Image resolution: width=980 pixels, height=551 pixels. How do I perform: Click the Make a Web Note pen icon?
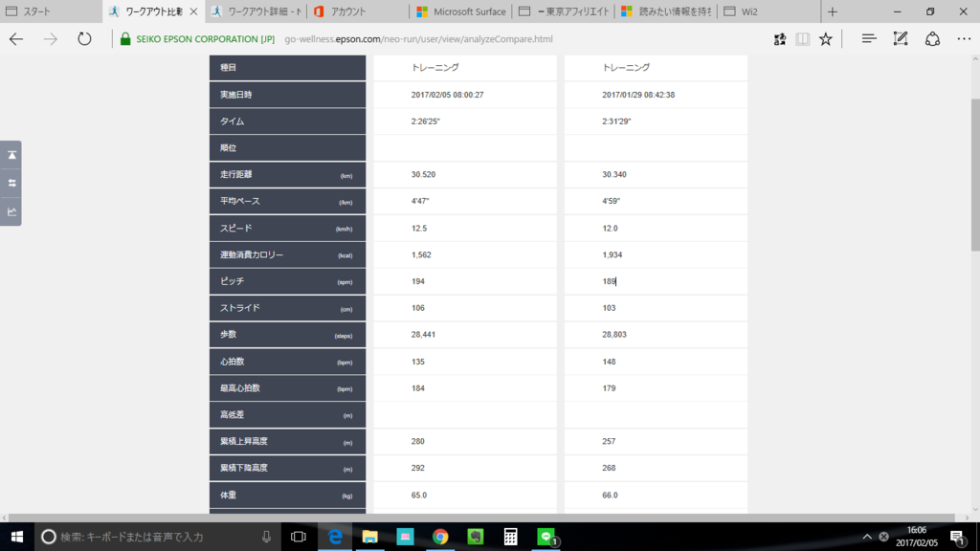900,38
